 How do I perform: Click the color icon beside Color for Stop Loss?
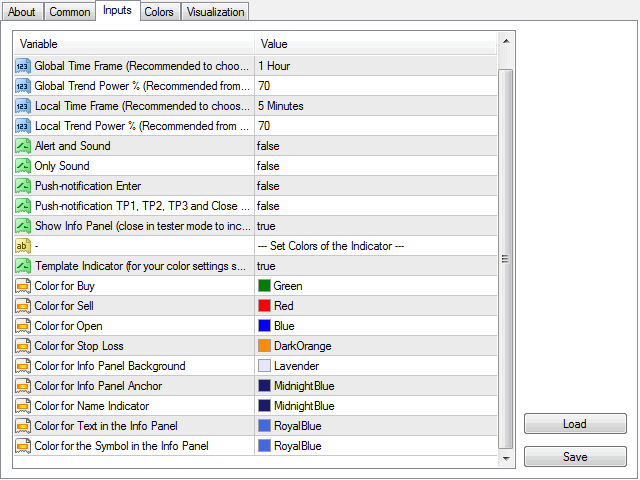pyautogui.click(x=23, y=346)
